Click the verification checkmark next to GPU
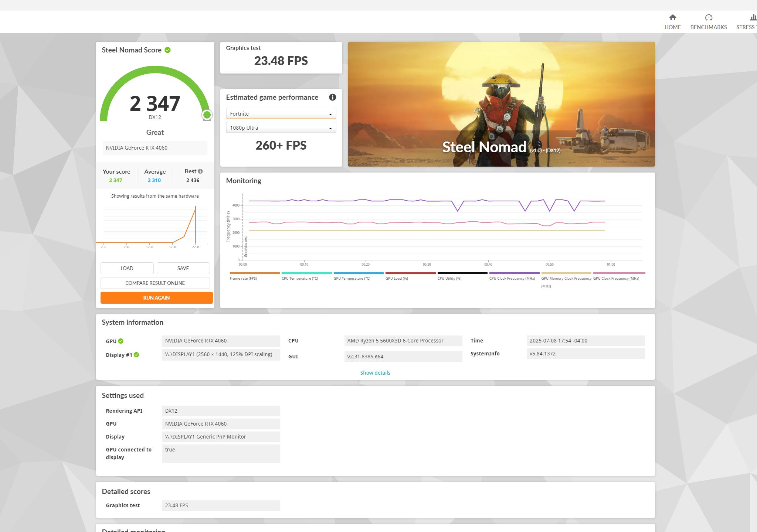Image resolution: width=757 pixels, height=532 pixels. [120, 341]
